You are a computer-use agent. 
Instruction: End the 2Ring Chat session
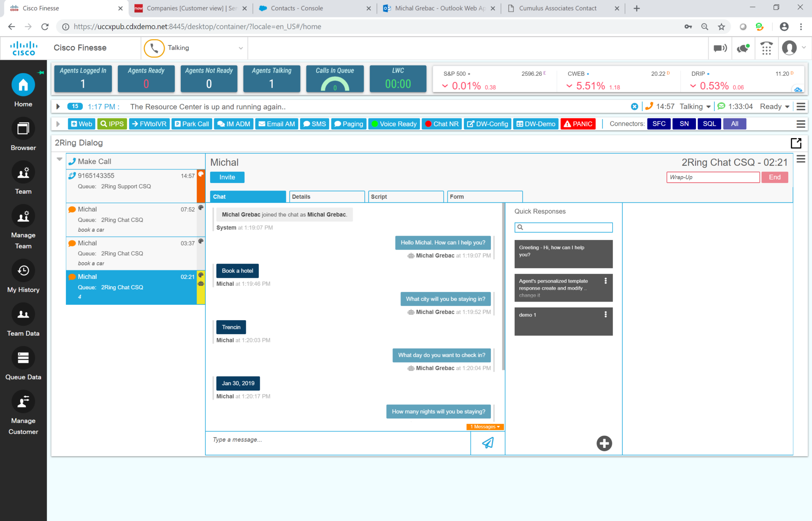[x=774, y=177]
